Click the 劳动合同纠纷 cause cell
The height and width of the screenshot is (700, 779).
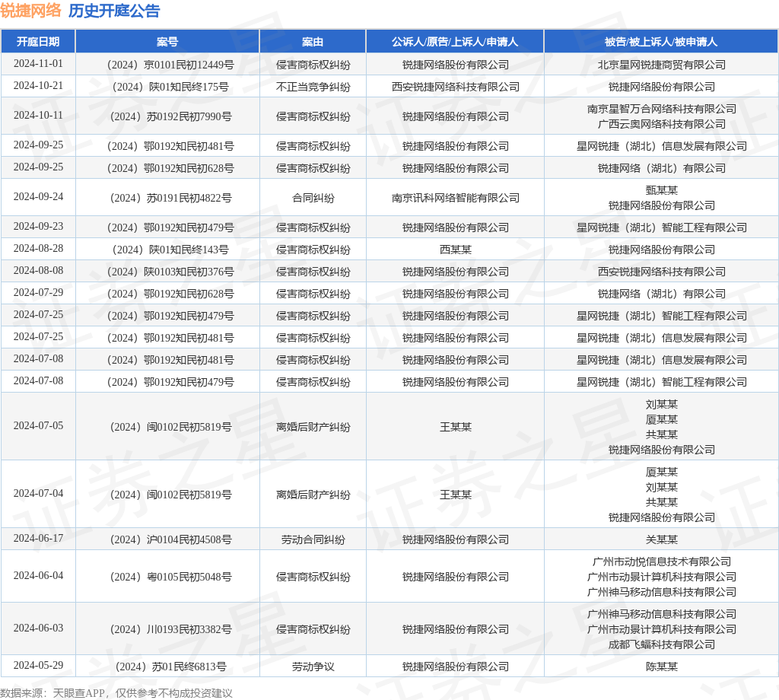point(313,539)
